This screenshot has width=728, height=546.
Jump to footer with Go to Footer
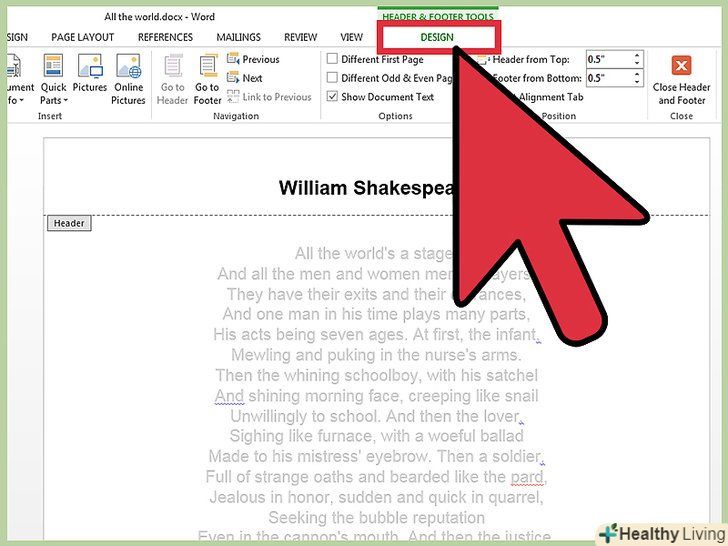point(207,79)
